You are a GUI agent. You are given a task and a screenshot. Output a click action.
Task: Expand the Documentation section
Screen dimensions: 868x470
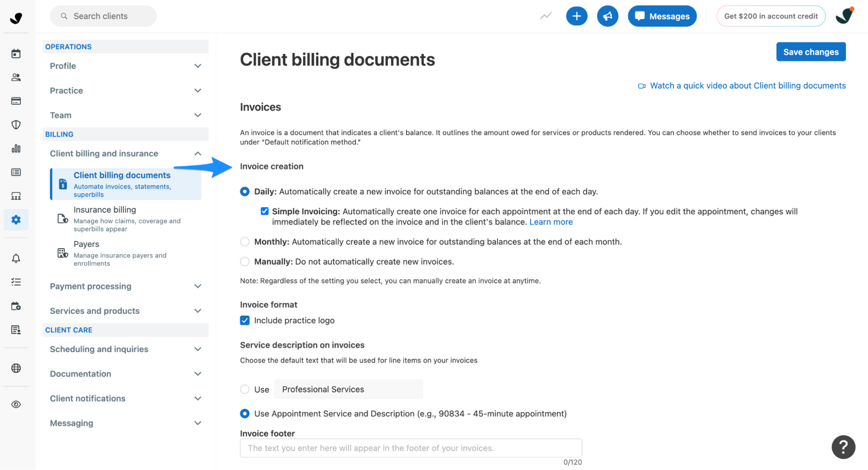pos(125,374)
